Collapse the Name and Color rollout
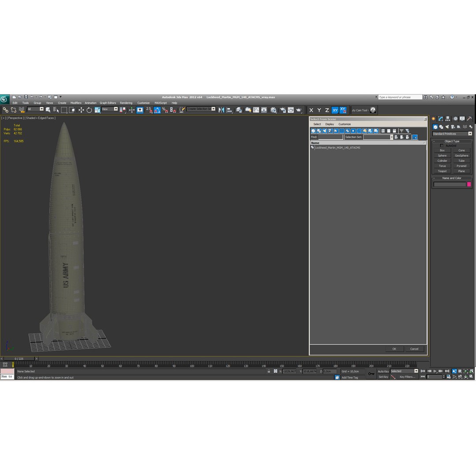The height and width of the screenshot is (476, 476). [x=452, y=178]
